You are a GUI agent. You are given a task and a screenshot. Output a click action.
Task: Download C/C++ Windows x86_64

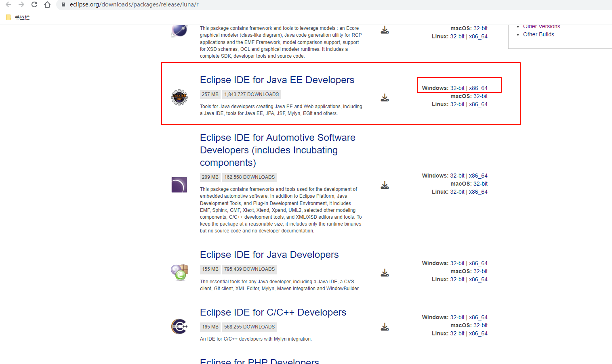point(478,317)
